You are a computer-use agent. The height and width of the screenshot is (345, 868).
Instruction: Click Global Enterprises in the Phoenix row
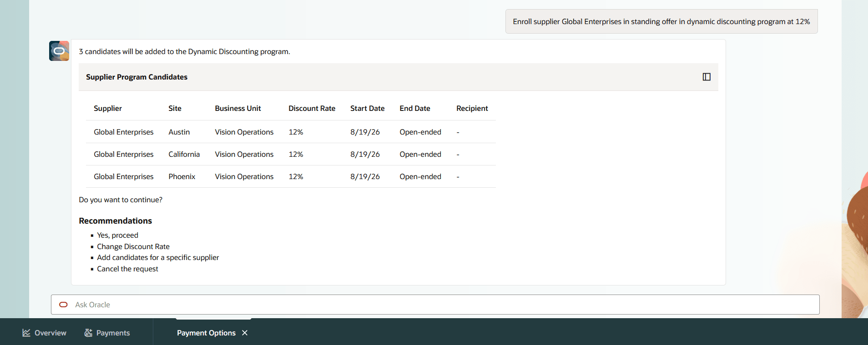point(124,176)
